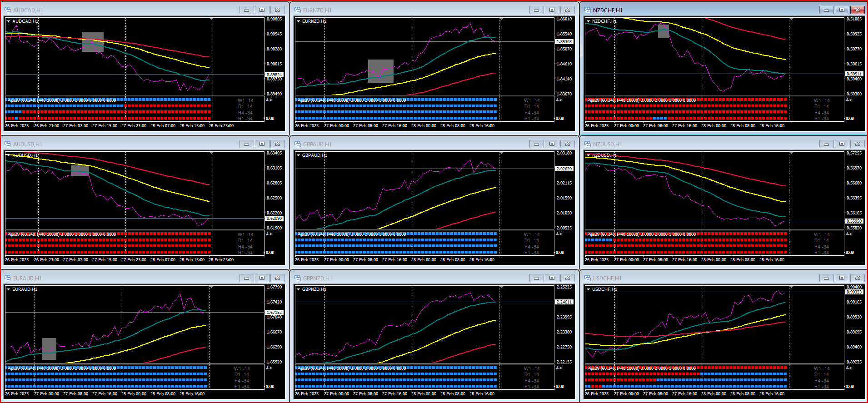Click the Pips29 indicator label in USDCHF chart
Image resolution: width=868 pixels, height=403 pixels.
click(x=641, y=368)
